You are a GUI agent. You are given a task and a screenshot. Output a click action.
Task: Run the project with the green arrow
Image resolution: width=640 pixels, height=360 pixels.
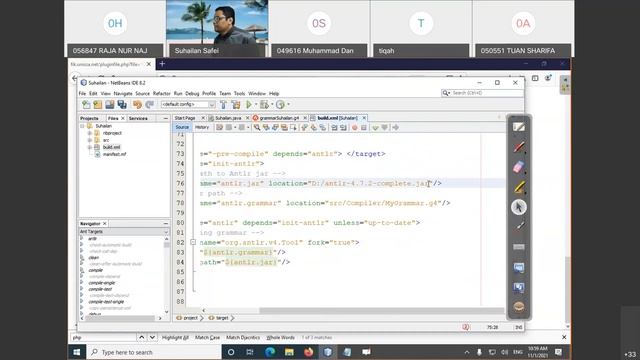(x=249, y=104)
